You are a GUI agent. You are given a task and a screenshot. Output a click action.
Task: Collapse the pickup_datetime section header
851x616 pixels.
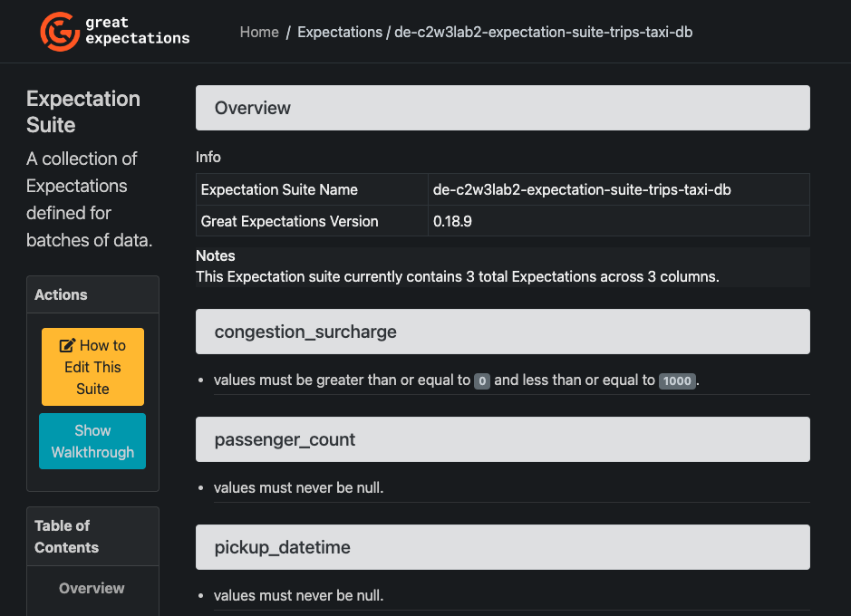(x=502, y=547)
